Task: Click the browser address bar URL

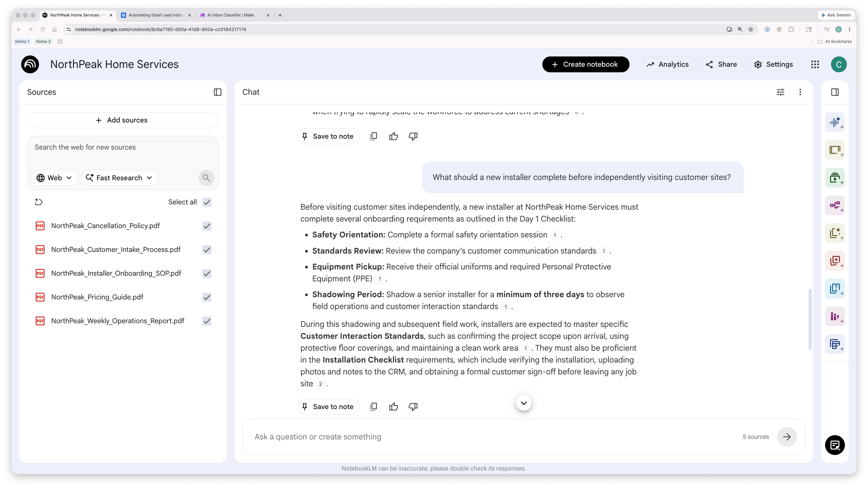Action: pyautogui.click(x=161, y=29)
